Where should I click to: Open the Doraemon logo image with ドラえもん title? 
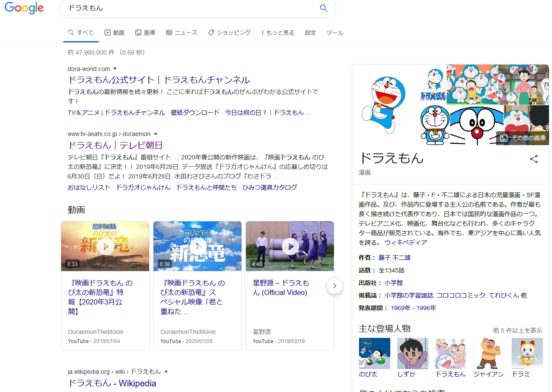(x=433, y=84)
